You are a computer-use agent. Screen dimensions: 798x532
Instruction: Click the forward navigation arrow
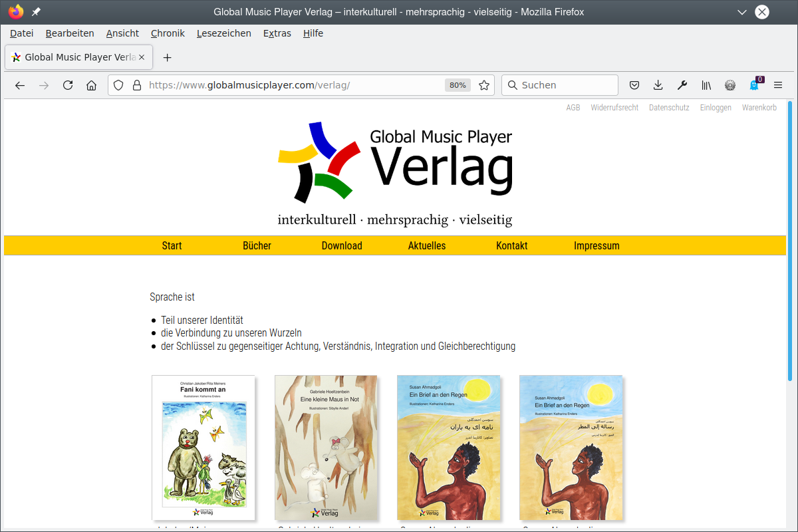[x=44, y=85]
